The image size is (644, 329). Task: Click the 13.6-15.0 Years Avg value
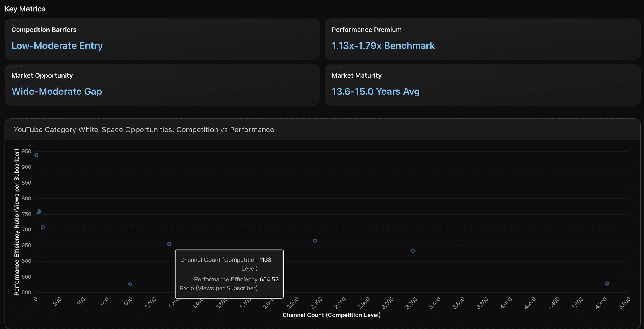375,91
